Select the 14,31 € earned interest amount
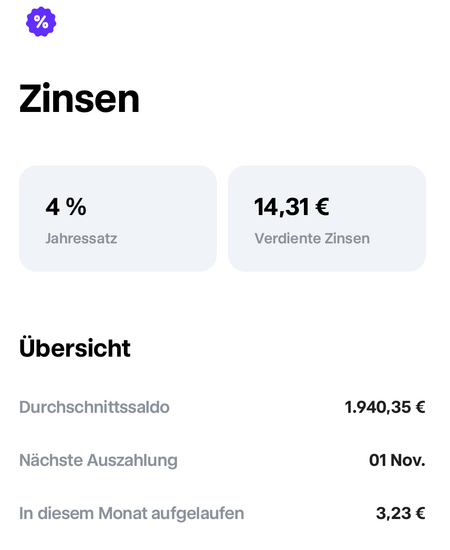 (x=291, y=207)
